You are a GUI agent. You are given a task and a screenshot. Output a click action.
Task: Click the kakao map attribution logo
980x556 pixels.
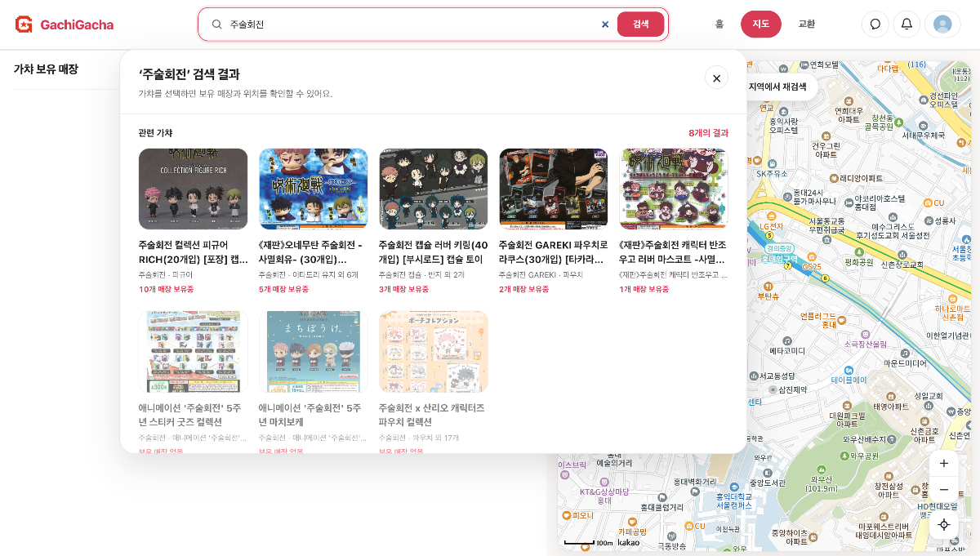(629, 542)
